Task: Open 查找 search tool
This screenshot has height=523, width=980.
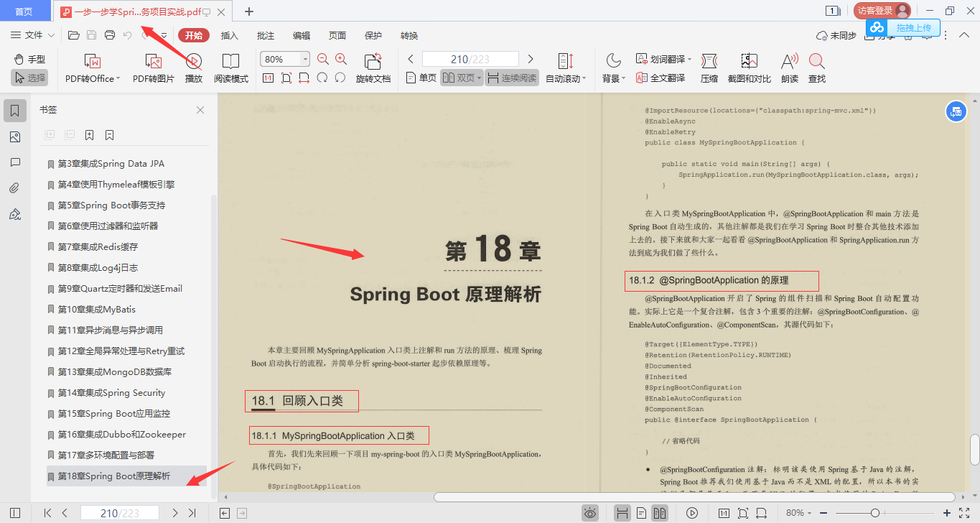Action: point(817,69)
